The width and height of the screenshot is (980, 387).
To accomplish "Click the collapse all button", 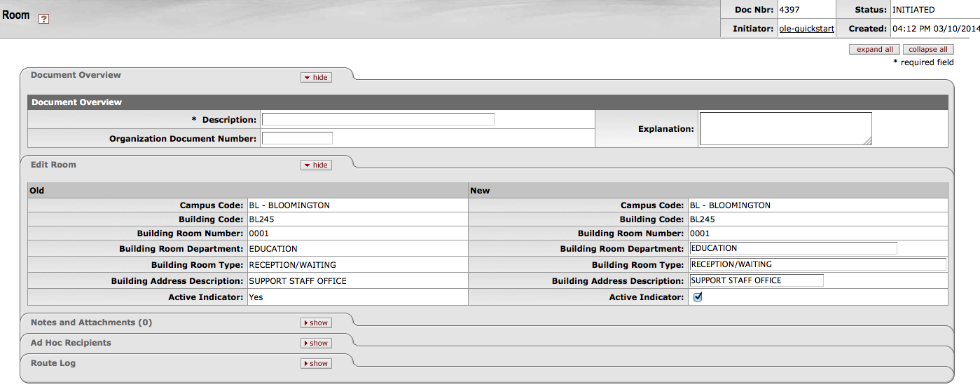I will click(x=928, y=50).
